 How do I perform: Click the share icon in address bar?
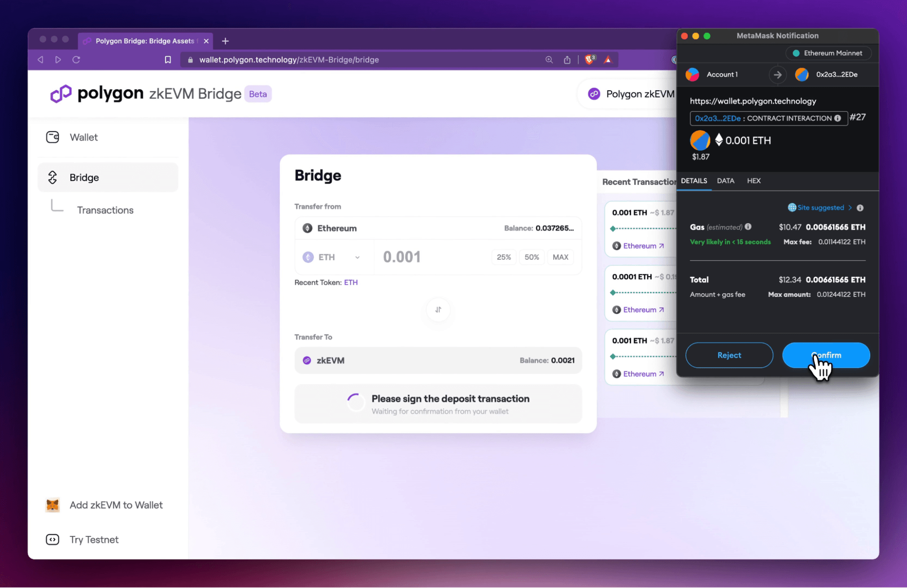(x=567, y=59)
